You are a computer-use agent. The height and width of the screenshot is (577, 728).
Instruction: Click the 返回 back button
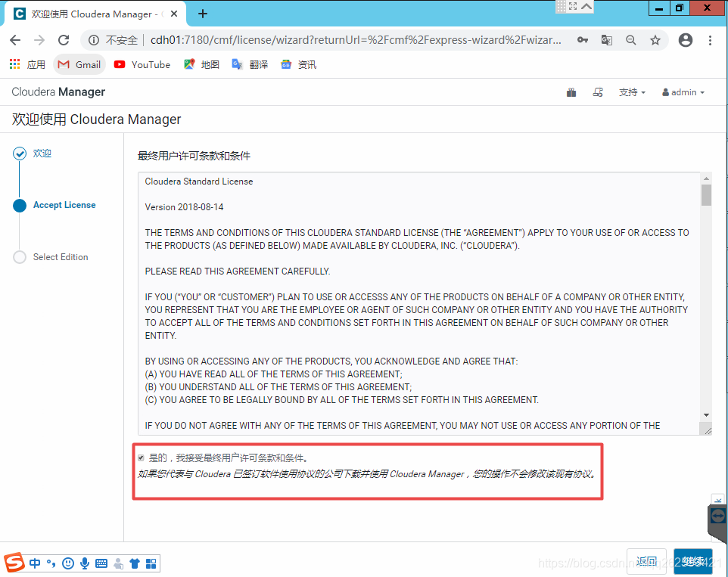click(646, 562)
